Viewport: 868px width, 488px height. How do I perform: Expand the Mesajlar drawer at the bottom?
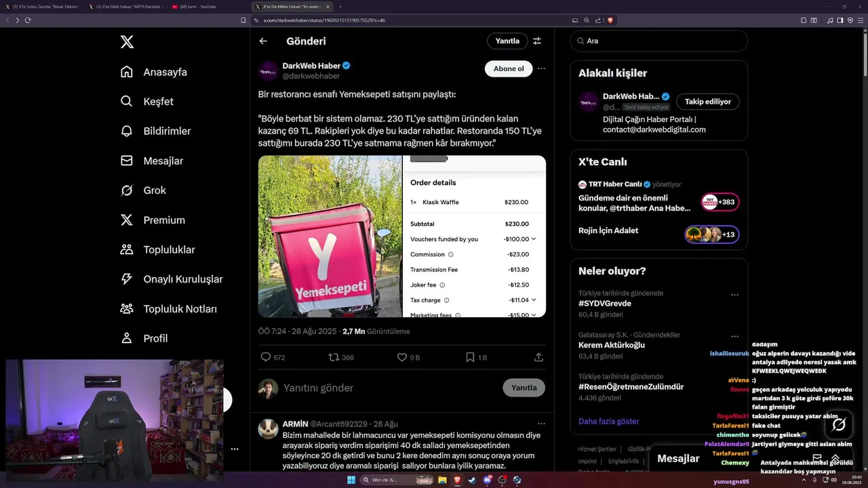(835, 459)
